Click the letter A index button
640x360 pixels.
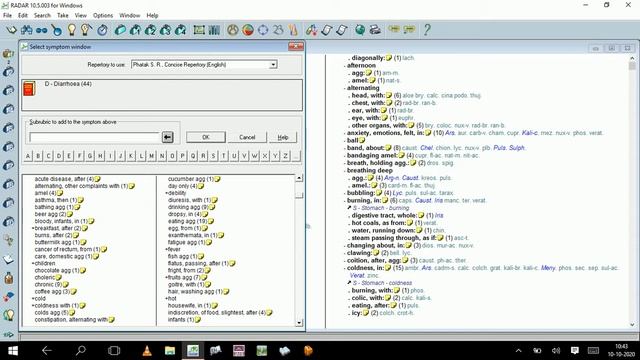[x=28, y=156]
